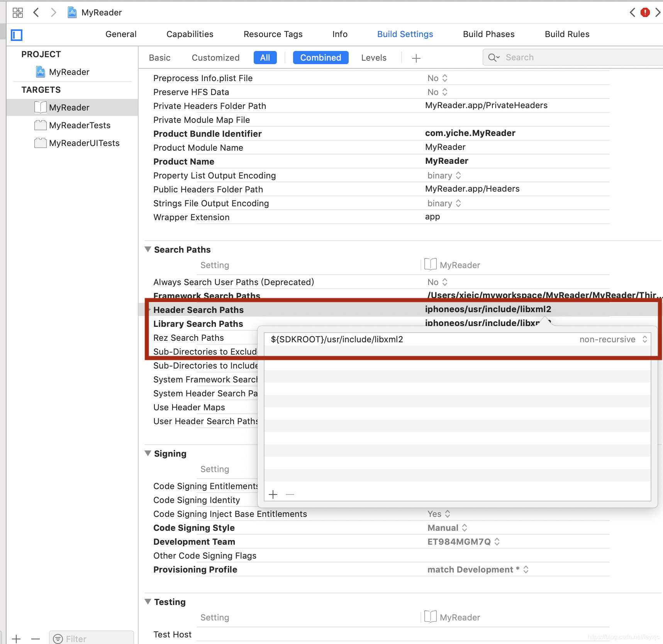
Task: Go forward with the right arrow
Action: pyautogui.click(x=53, y=13)
